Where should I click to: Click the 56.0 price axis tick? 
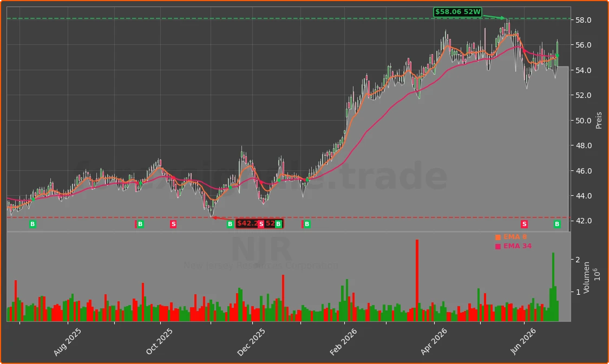pos(584,45)
